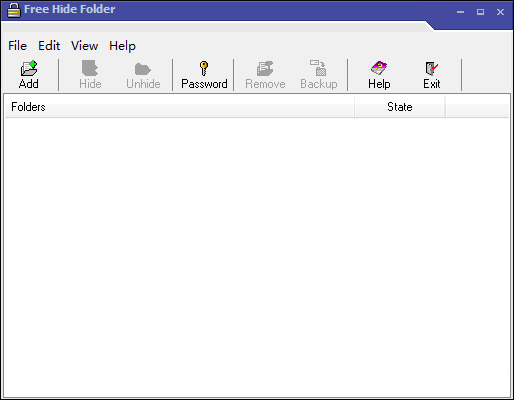Viewport: 514px width, 400px height.
Task: Open the Help menu in menu bar
Action: click(x=122, y=46)
